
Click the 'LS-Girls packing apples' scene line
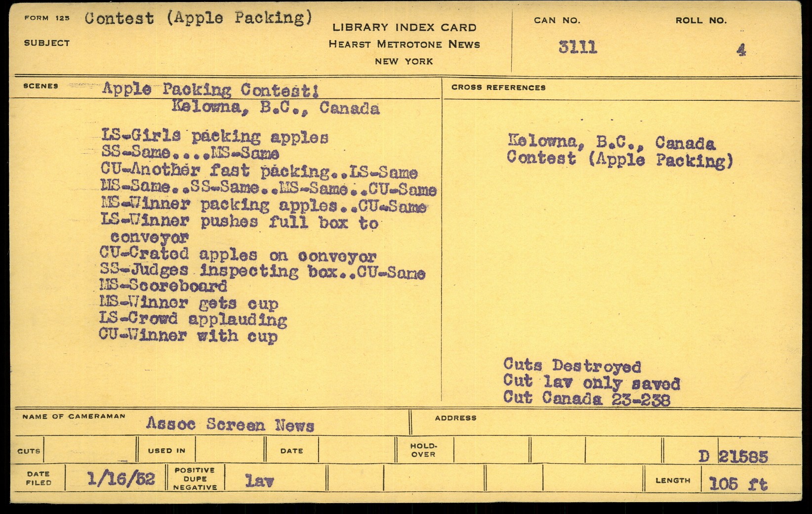[214, 136]
